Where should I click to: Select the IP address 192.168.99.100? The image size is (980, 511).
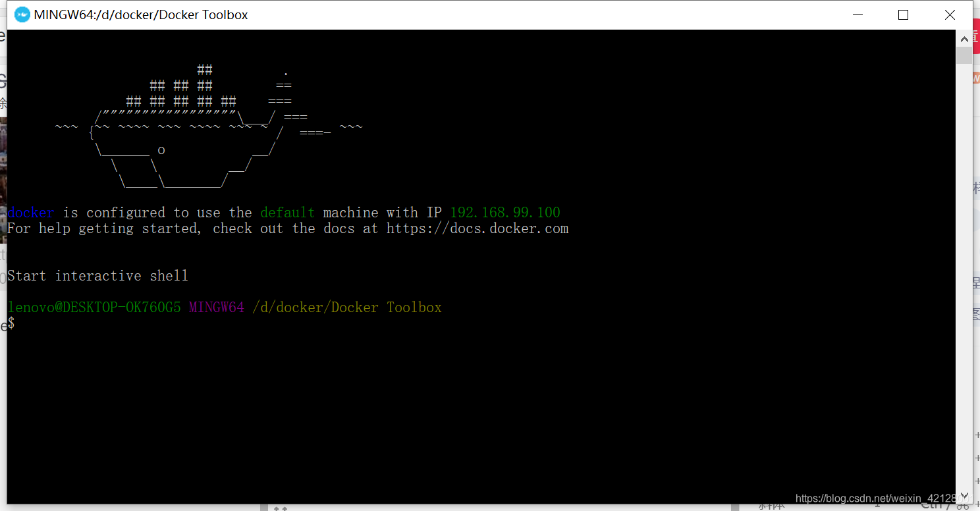504,212
